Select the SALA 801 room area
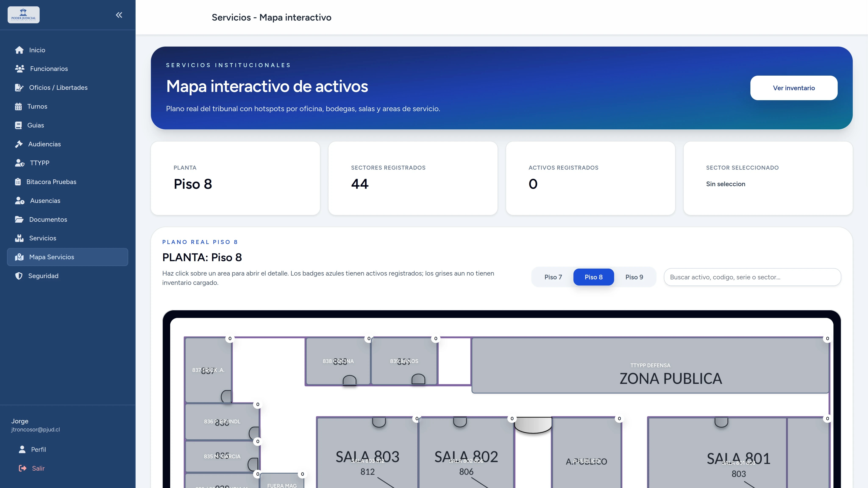868x488 pixels. 738,463
